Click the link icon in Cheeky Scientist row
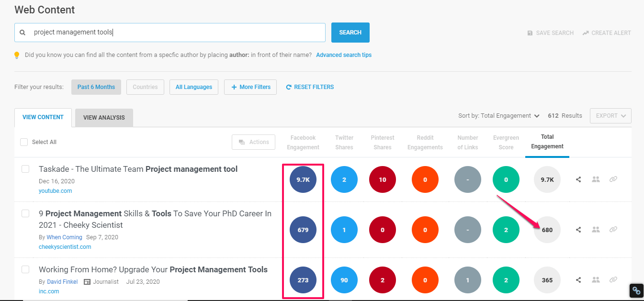The height and width of the screenshot is (301, 644). click(x=613, y=230)
